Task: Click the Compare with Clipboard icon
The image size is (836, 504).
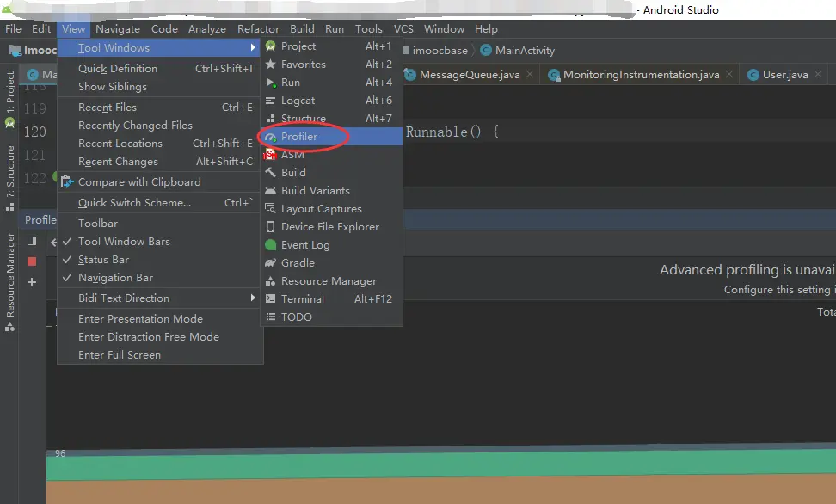Action: point(66,181)
